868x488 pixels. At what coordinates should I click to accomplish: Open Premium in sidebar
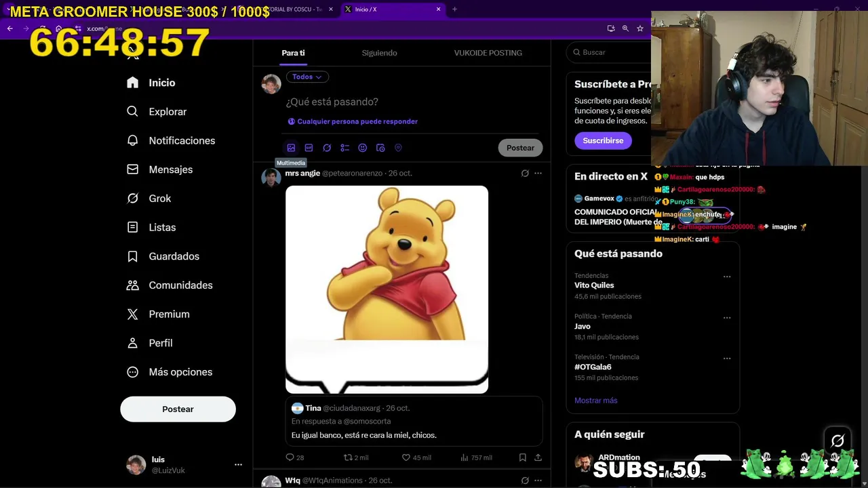tap(158, 314)
